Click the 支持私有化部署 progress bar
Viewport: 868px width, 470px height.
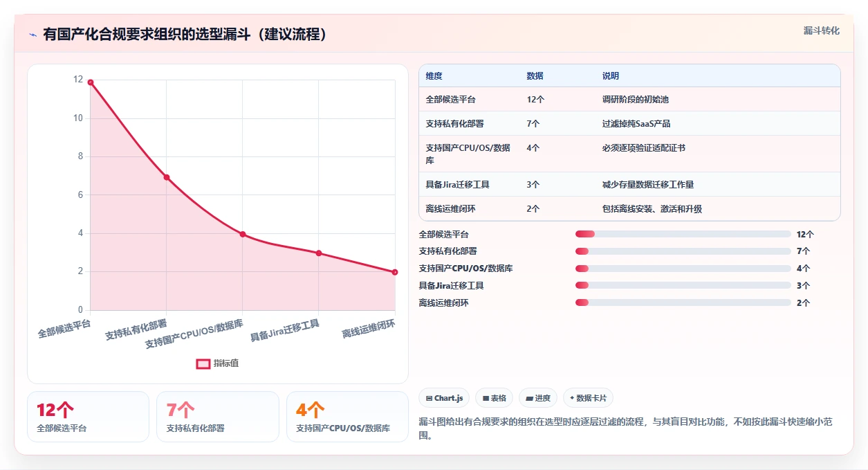point(683,251)
